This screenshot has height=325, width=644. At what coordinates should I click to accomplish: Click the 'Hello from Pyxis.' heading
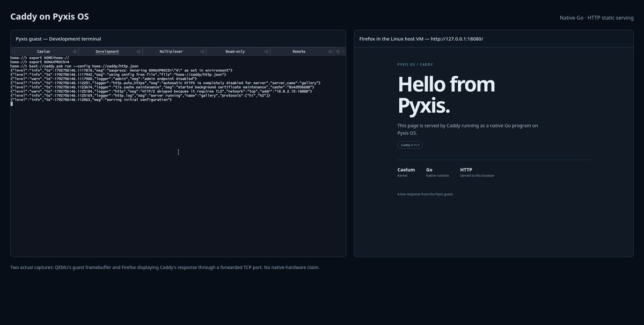[x=446, y=95]
